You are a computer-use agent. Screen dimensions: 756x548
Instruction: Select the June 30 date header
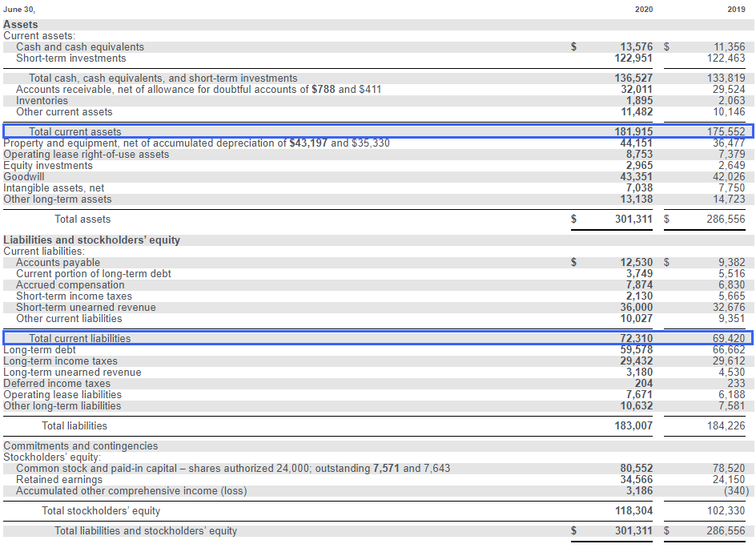click(x=20, y=9)
